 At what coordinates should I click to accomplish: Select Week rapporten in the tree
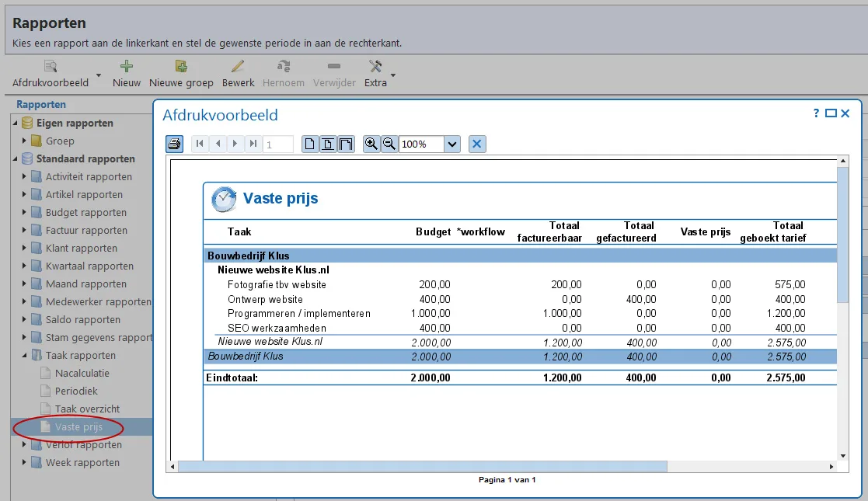82,462
